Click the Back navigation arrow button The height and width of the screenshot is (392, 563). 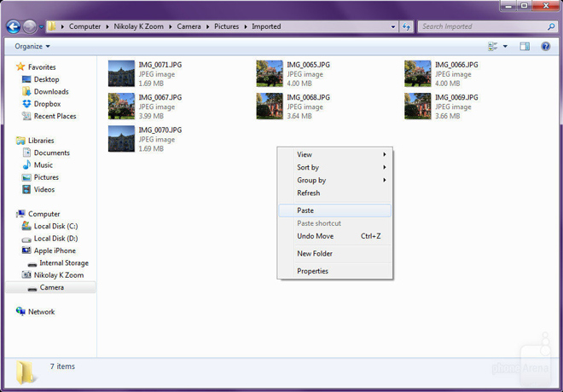(x=13, y=27)
